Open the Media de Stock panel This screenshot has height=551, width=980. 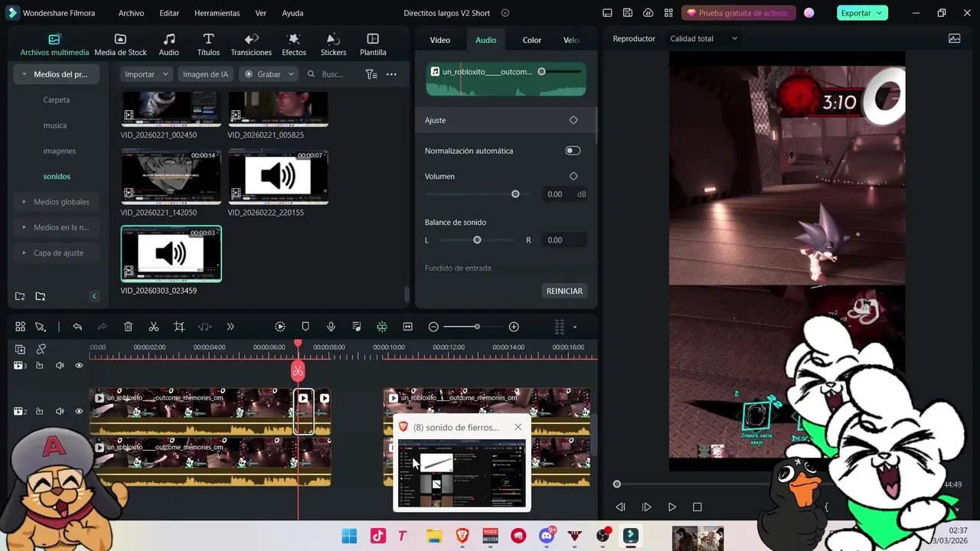click(120, 44)
